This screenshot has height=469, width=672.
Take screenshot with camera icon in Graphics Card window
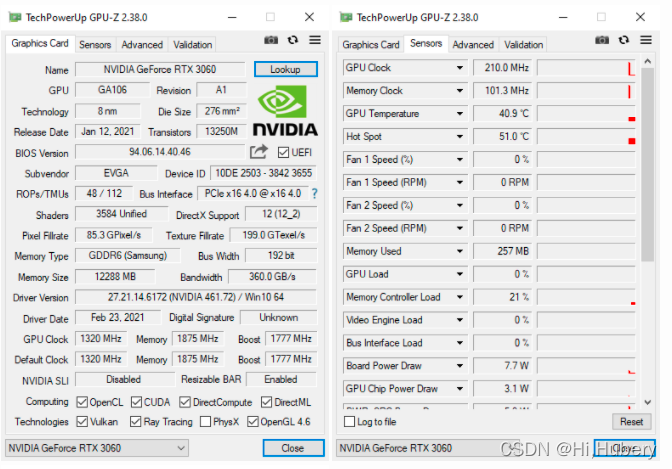click(270, 40)
